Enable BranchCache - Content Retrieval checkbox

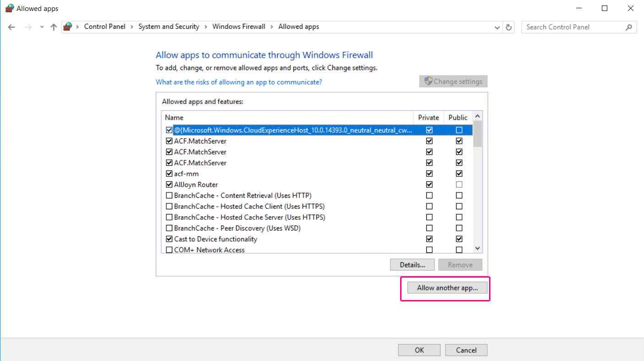169,196
